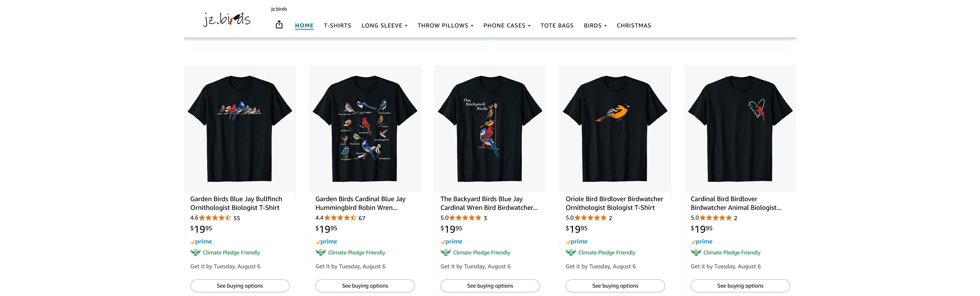The height and width of the screenshot is (296, 980).
Task: Click the star rating of the Cardinal Birdlover shirt
Action: [x=715, y=218]
